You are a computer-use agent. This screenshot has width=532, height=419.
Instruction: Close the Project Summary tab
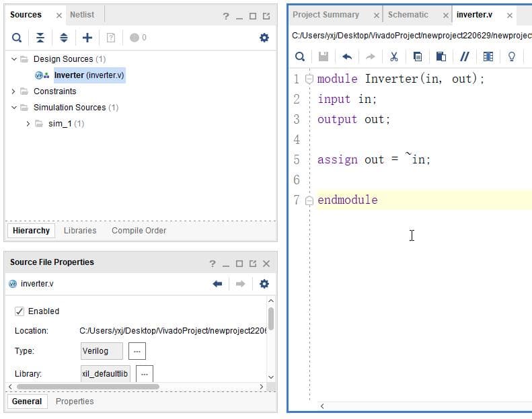[376, 15]
